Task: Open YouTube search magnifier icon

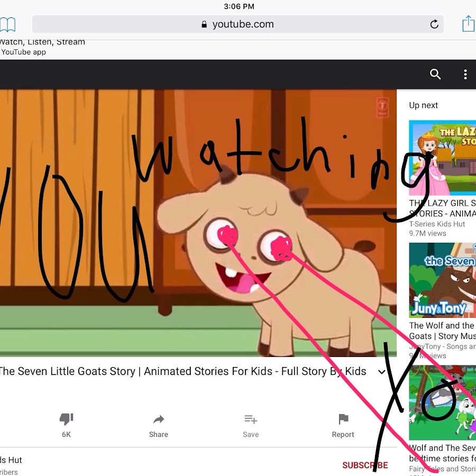Action: [x=435, y=74]
